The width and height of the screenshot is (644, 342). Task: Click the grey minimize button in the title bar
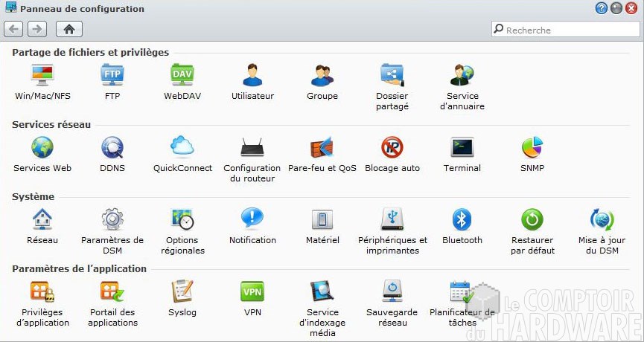point(616,8)
